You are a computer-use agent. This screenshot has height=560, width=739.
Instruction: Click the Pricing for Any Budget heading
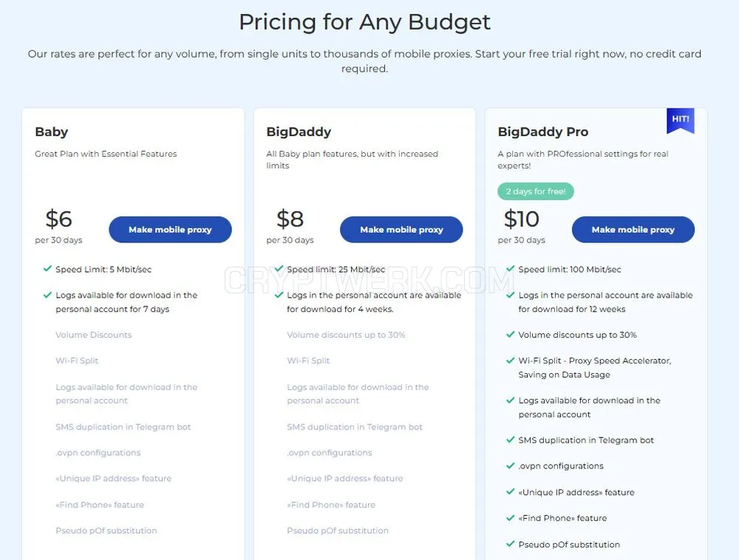pyautogui.click(x=365, y=22)
